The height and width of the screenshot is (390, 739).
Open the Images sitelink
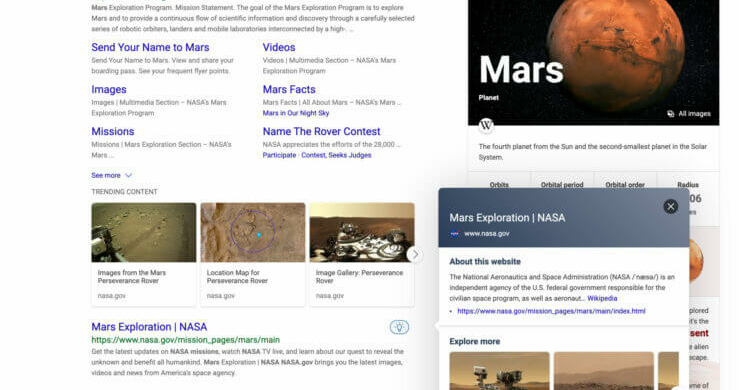click(109, 89)
